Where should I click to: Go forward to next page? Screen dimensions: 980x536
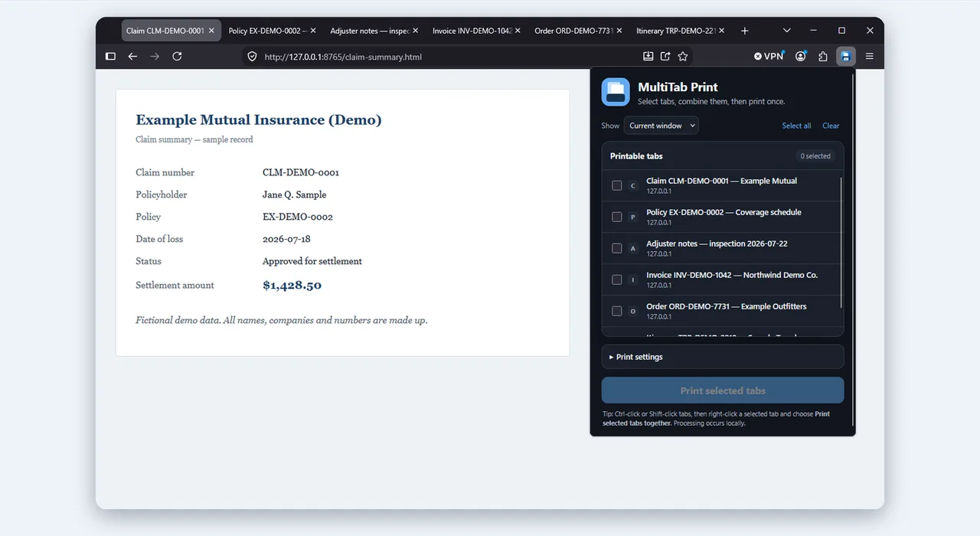tap(155, 56)
